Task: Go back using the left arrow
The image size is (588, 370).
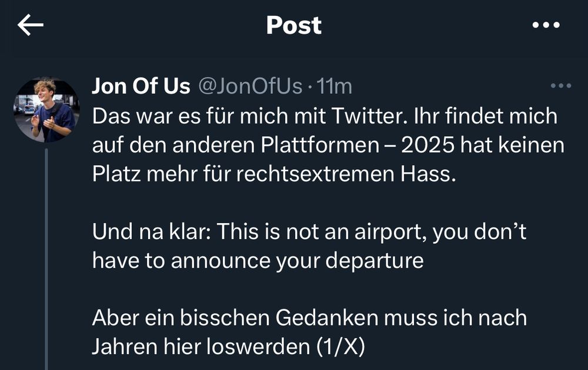Action: tap(31, 25)
